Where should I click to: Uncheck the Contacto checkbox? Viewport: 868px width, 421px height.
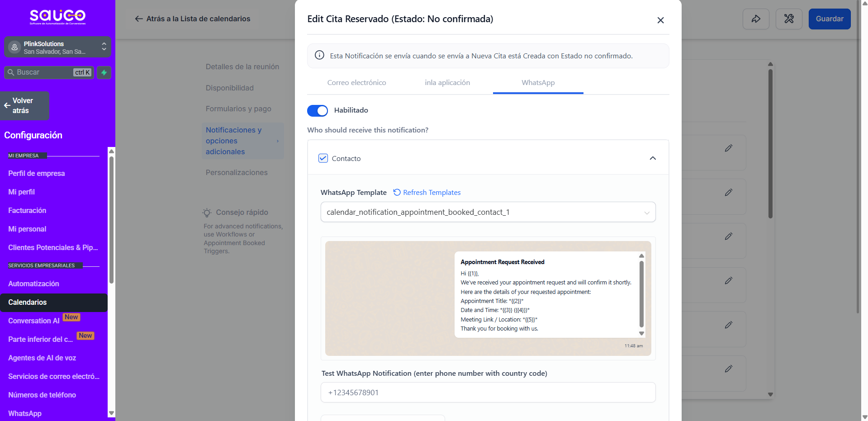coord(323,158)
